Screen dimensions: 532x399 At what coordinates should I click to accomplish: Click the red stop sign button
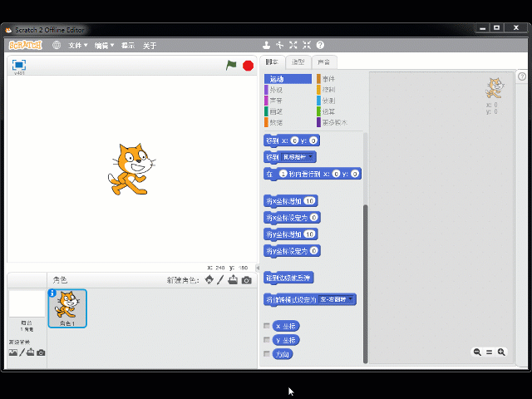[248, 66]
